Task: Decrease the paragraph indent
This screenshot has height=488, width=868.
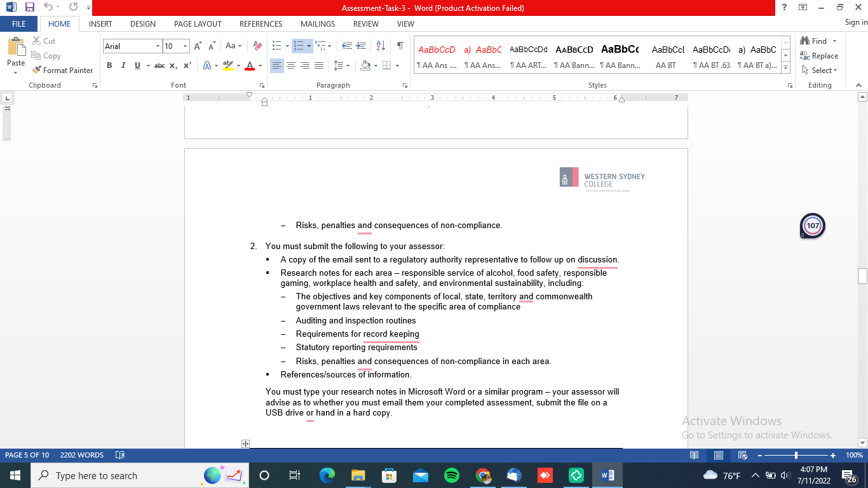Action: [347, 46]
